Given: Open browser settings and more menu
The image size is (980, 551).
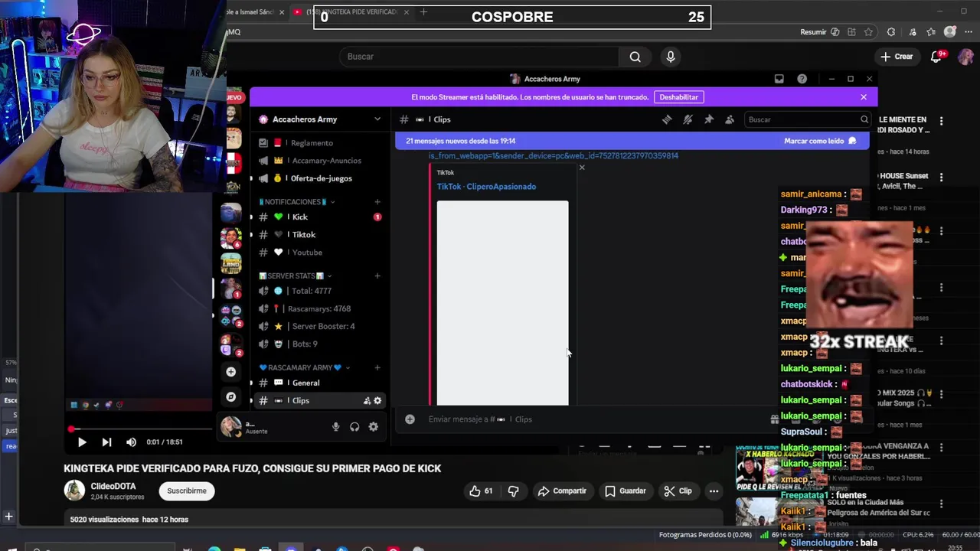Looking at the screenshot, I should pyautogui.click(x=967, y=32).
